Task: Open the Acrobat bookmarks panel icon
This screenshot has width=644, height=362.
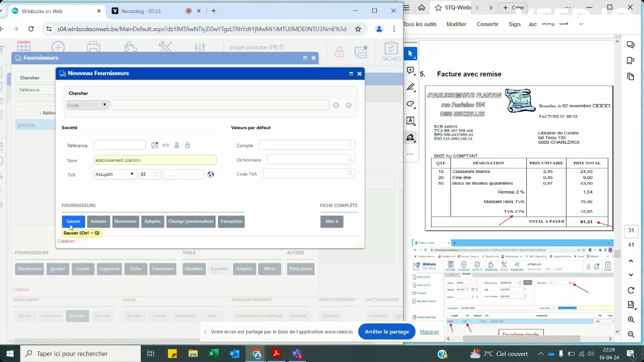Action: (x=631, y=61)
